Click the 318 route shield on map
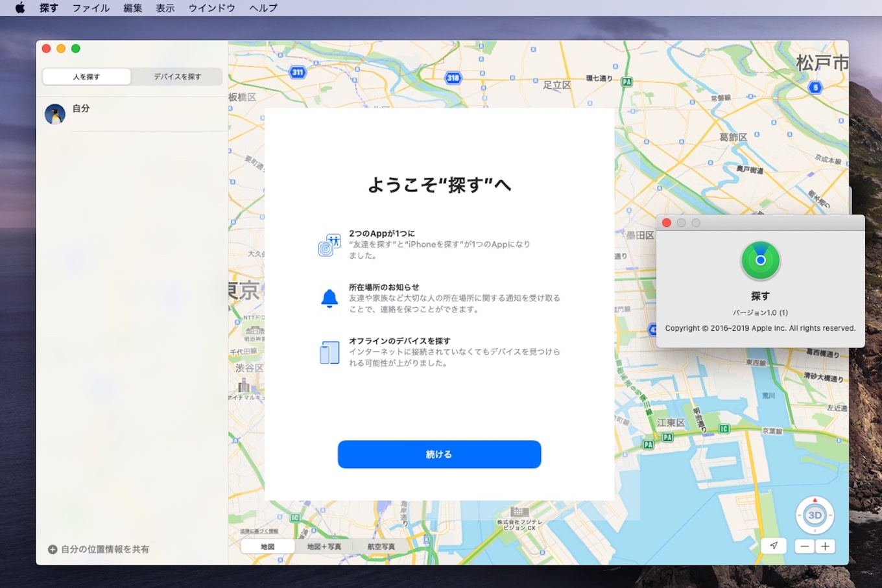Image resolution: width=882 pixels, height=588 pixels. [453, 78]
